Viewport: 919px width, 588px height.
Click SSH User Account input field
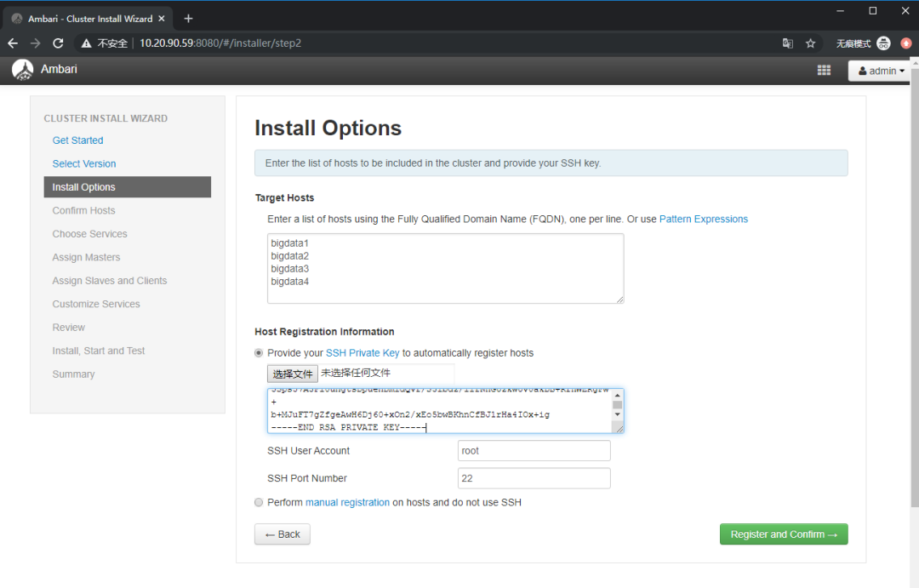tap(534, 451)
